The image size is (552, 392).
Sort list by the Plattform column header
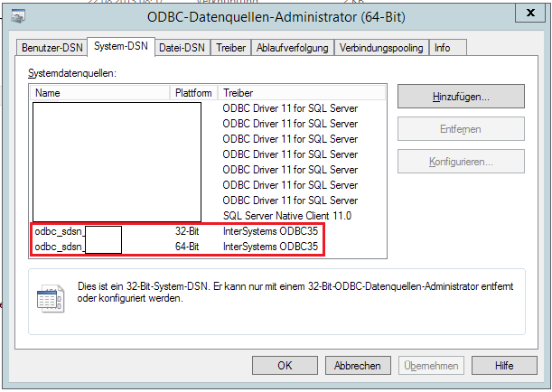tap(193, 93)
